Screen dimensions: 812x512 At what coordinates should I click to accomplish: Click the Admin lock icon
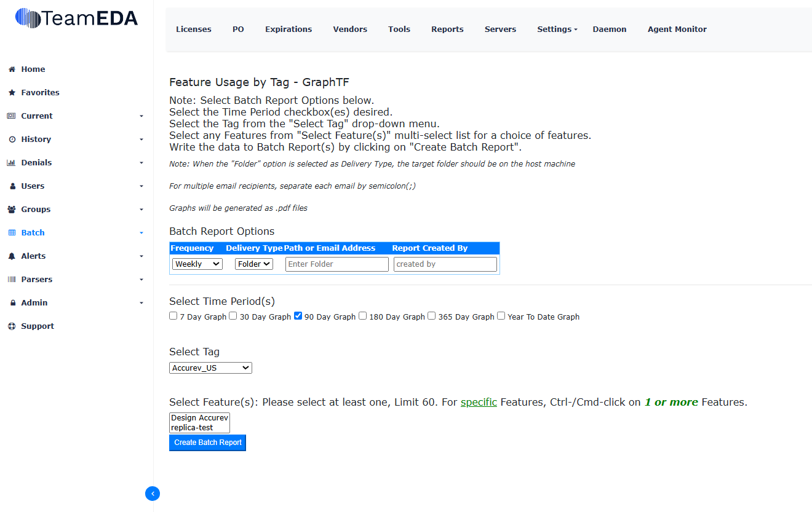[x=11, y=303]
